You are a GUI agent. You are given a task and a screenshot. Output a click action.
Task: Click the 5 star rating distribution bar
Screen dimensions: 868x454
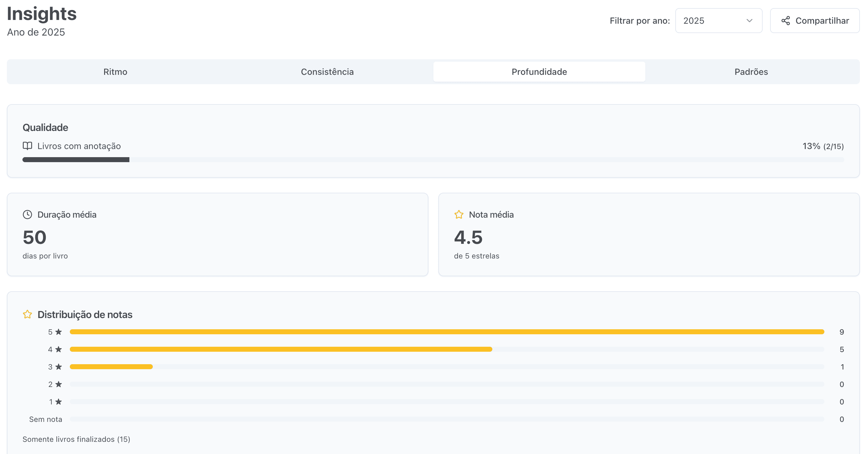[x=447, y=332]
